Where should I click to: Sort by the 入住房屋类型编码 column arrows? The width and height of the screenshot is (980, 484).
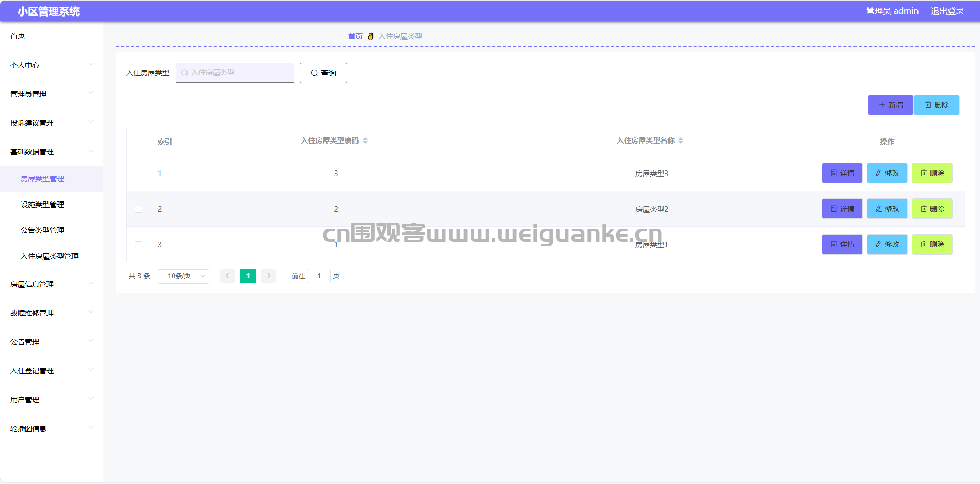click(365, 140)
